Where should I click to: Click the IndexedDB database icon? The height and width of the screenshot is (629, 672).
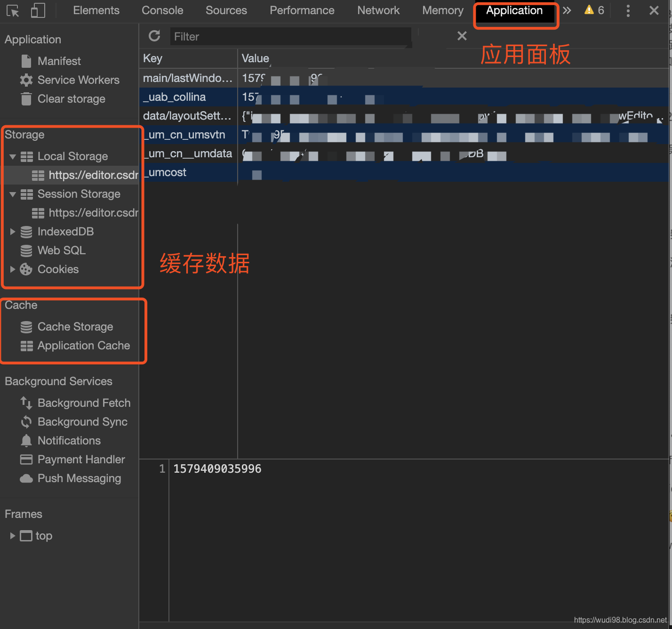pyautogui.click(x=26, y=232)
